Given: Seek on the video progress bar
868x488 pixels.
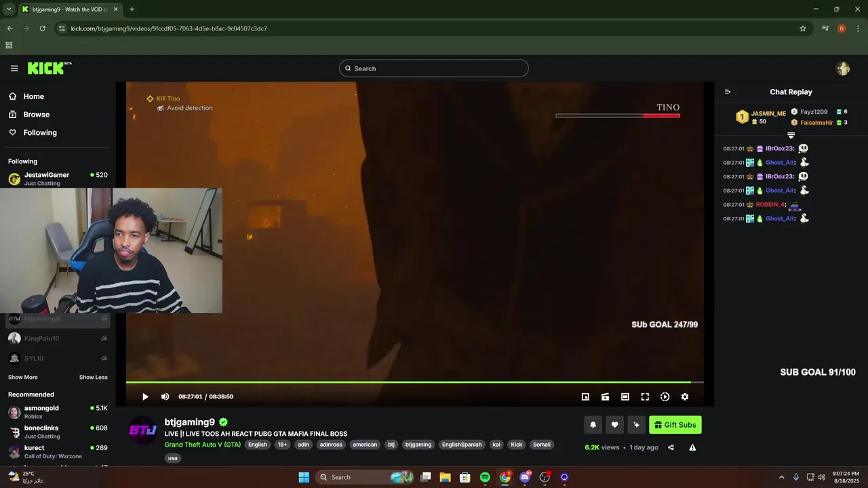Looking at the screenshot, I should 414,382.
